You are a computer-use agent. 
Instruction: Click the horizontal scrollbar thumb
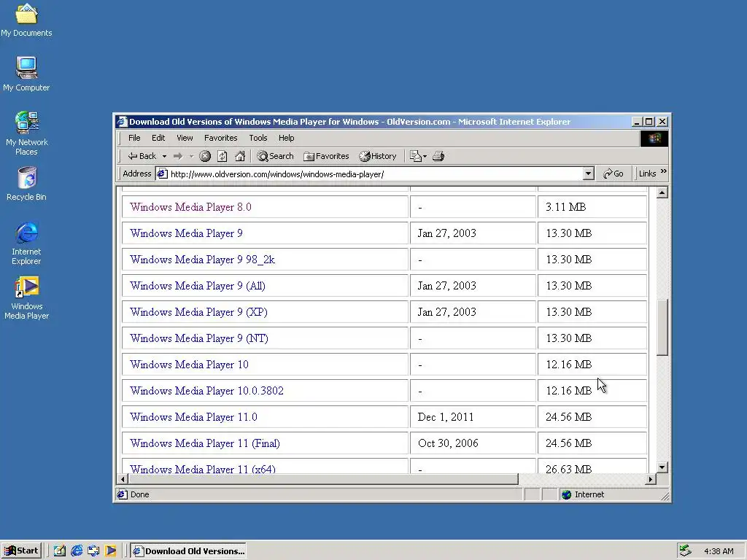pyautogui.click(x=323, y=479)
